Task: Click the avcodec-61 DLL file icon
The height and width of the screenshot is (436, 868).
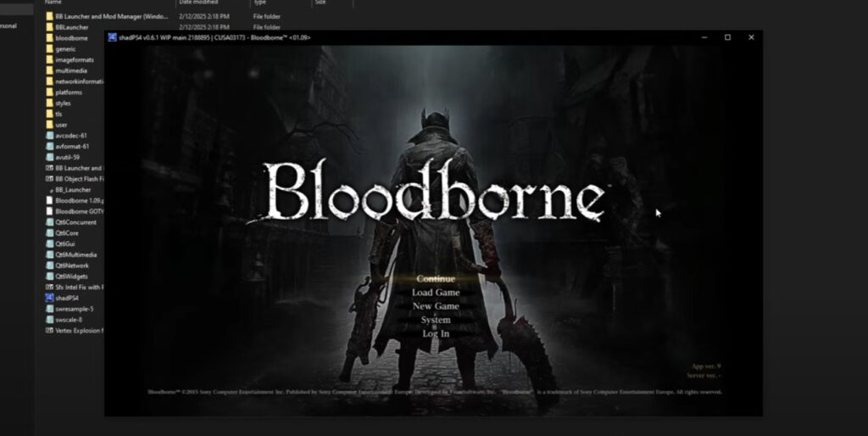Action: [x=50, y=135]
